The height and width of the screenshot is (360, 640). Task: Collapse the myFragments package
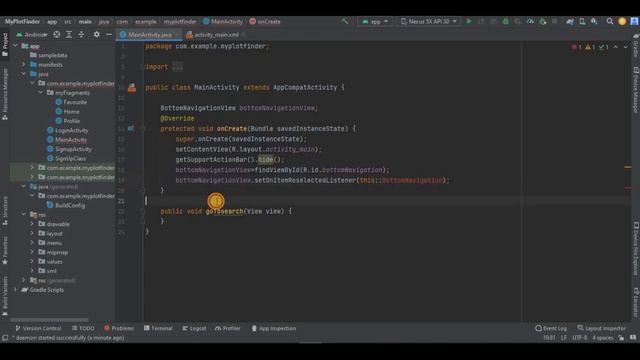[x=40, y=93]
